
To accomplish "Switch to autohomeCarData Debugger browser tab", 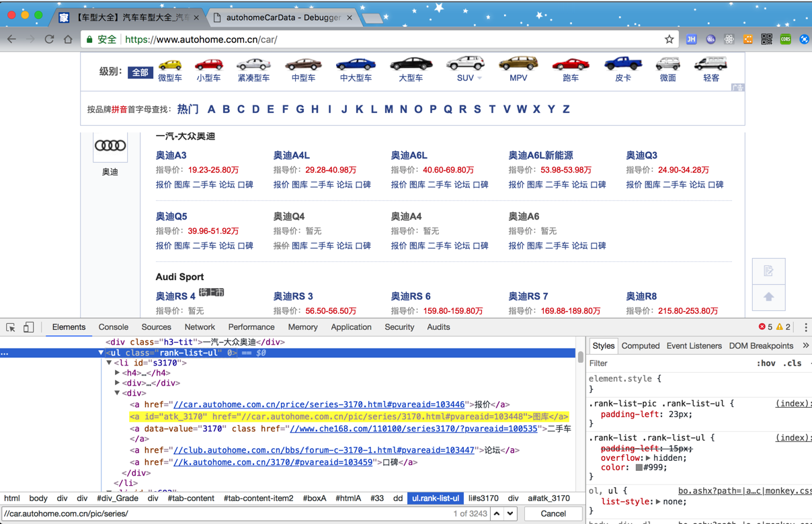I will (282, 17).
